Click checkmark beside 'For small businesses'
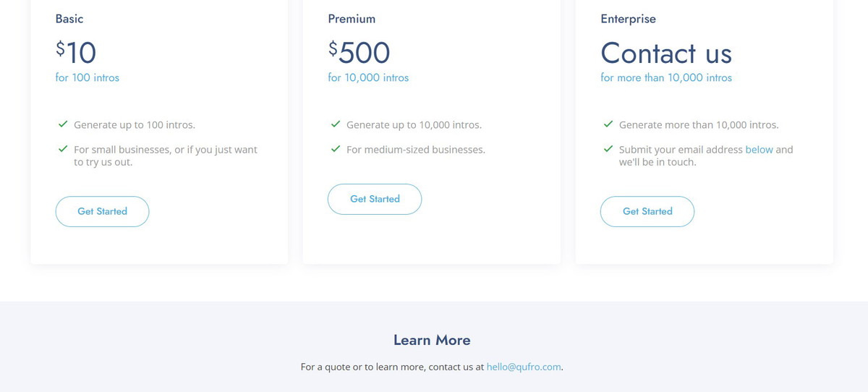Viewport: 868px width, 392px height. click(63, 149)
